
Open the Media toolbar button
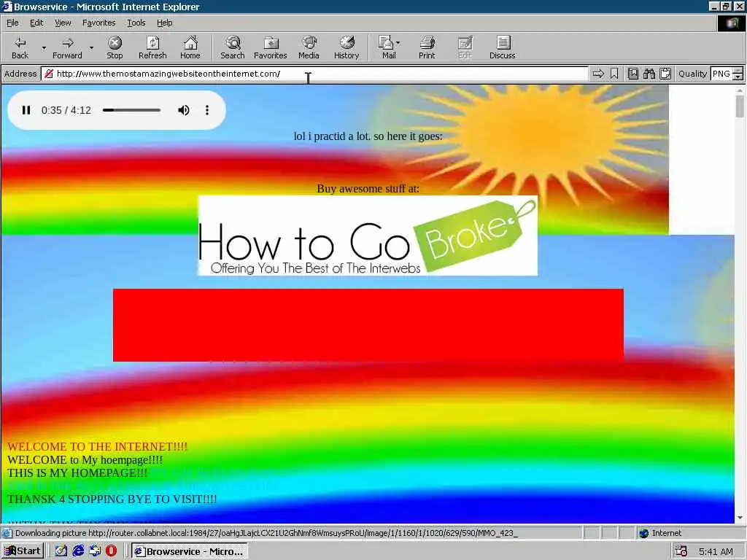(x=309, y=47)
